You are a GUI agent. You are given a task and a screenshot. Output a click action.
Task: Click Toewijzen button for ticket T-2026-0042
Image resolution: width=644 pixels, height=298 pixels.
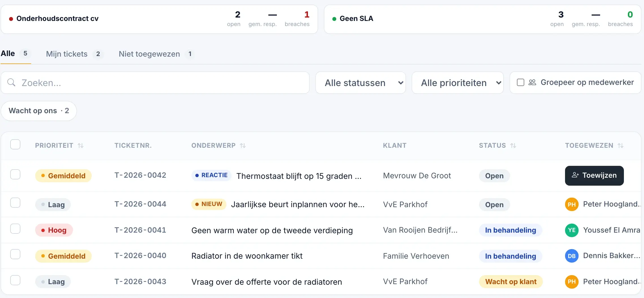tap(594, 176)
